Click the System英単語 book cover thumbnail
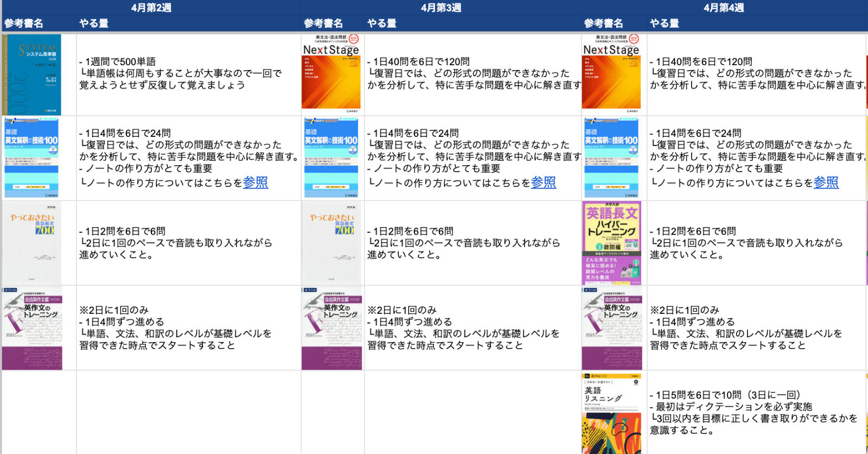868x454 pixels. click(x=31, y=74)
